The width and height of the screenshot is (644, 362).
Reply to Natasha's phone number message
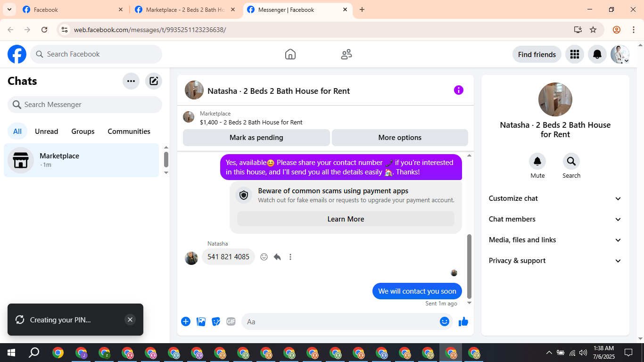pos(277,257)
